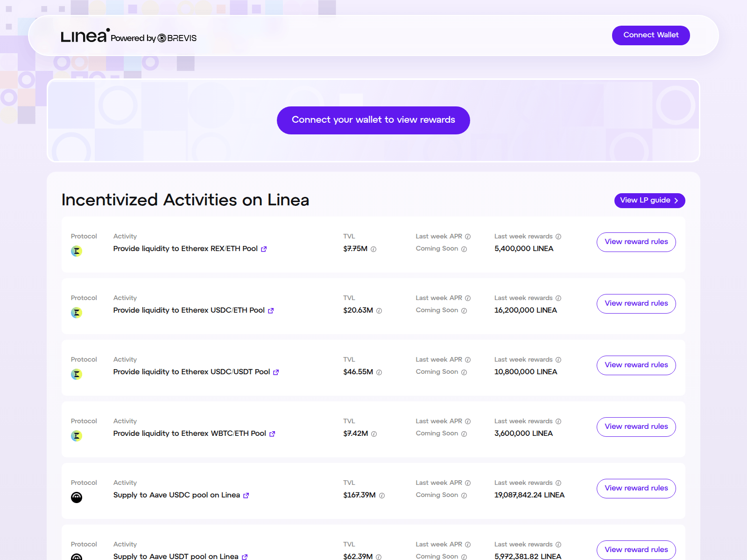Click info icon next to $62.39M TVL
Image resolution: width=747 pixels, height=560 pixels.
[379, 557]
